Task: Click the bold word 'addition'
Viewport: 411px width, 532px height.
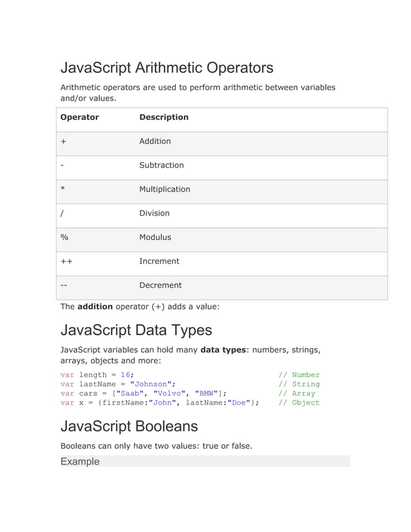Action: tap(95, 307)
